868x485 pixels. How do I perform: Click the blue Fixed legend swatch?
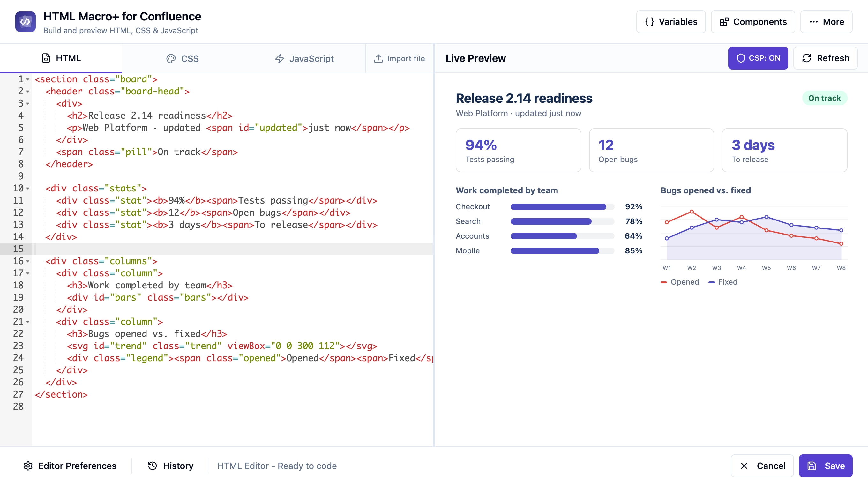pos(711,282)
